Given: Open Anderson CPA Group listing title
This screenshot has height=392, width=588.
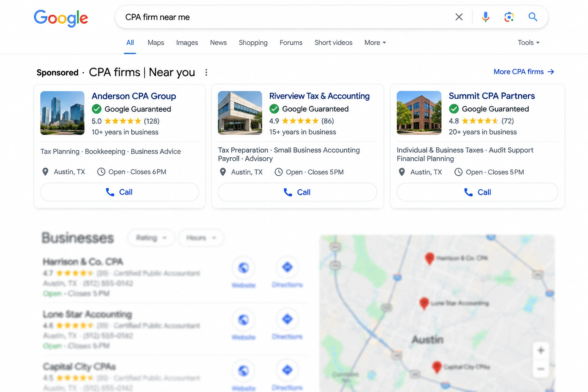Looking at the screenshot, I should pyautogui.click(x=134, y=96).
